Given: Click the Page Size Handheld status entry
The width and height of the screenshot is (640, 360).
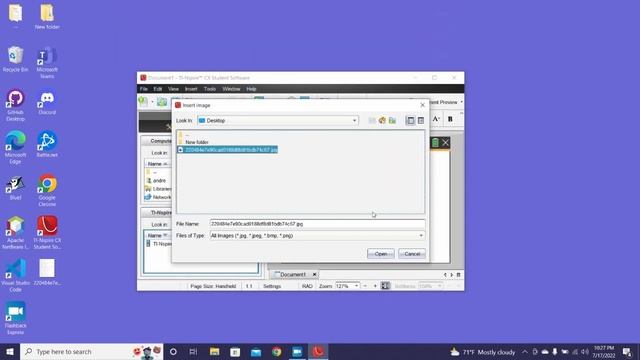Looking at the screenshot, I should tap(213, 286).
